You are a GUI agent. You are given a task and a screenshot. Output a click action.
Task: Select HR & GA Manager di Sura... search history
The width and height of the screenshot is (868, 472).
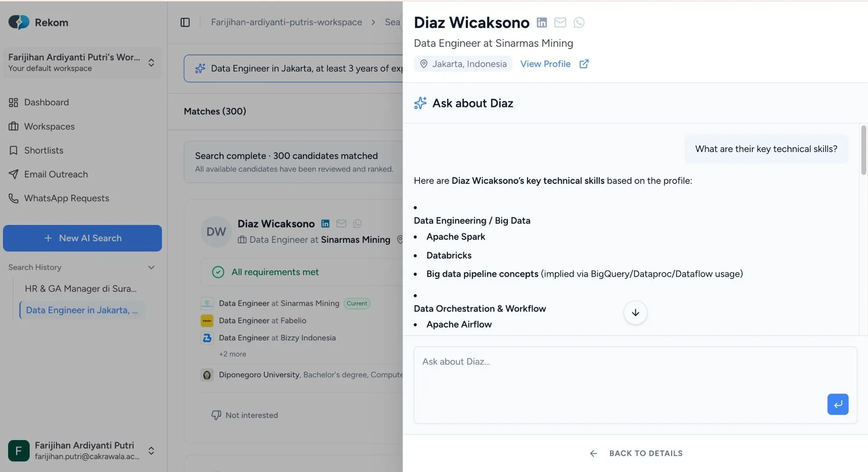click(80, 289)
